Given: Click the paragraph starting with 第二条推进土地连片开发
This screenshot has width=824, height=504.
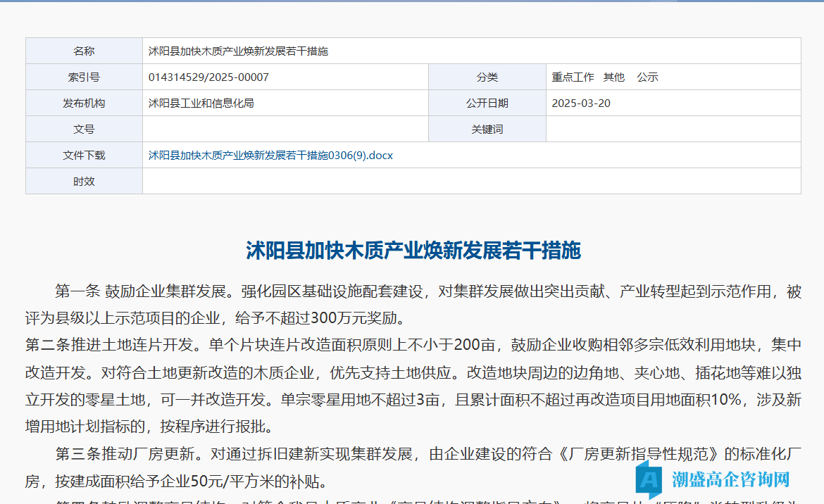Looking at the screenshot, I should (413, 386).
